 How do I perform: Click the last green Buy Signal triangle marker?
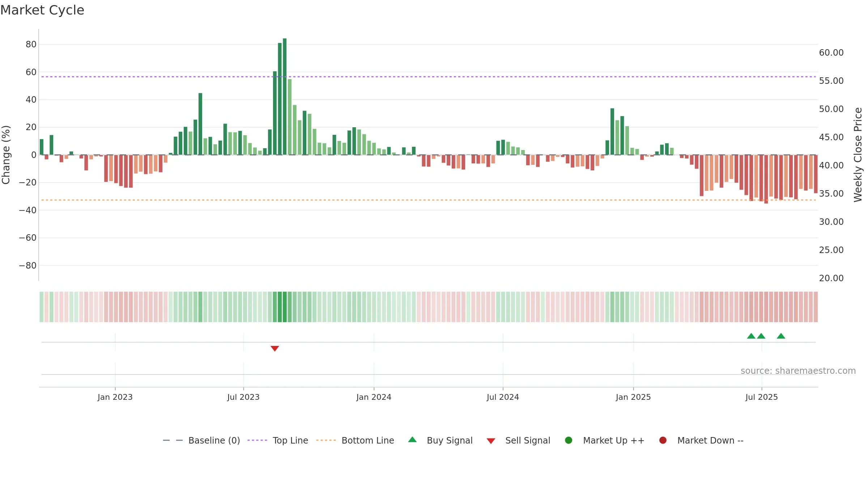click(x=781, y=336)
